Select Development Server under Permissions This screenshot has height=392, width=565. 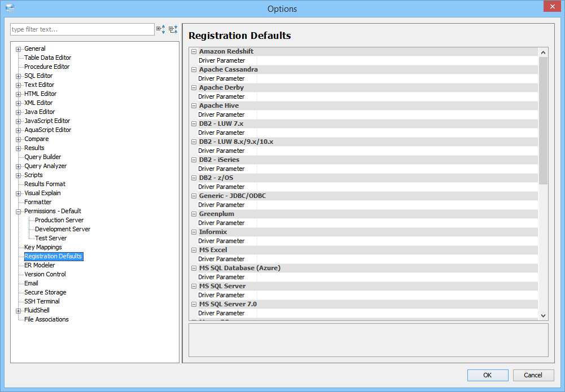pos(63,229)
